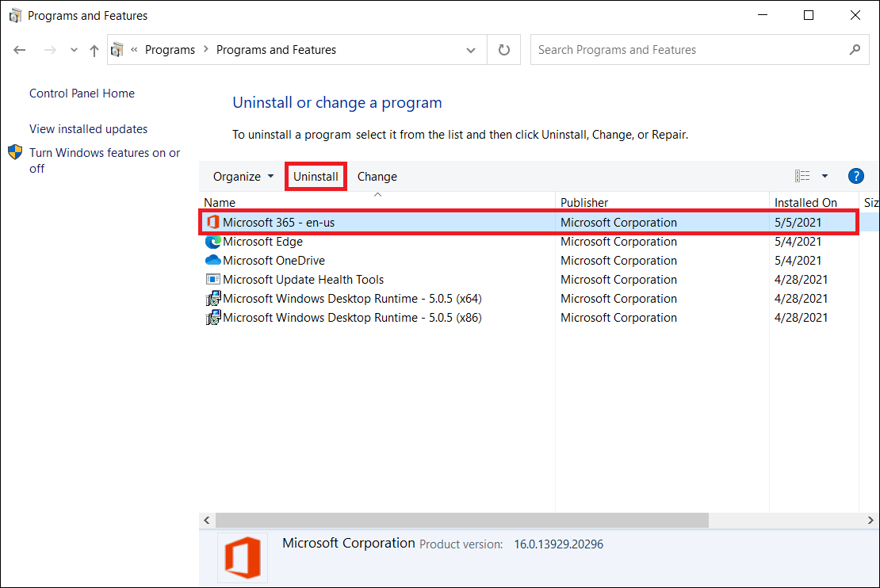
Task: Click the Uninstall toolbar button
Action: click(316, 176)
